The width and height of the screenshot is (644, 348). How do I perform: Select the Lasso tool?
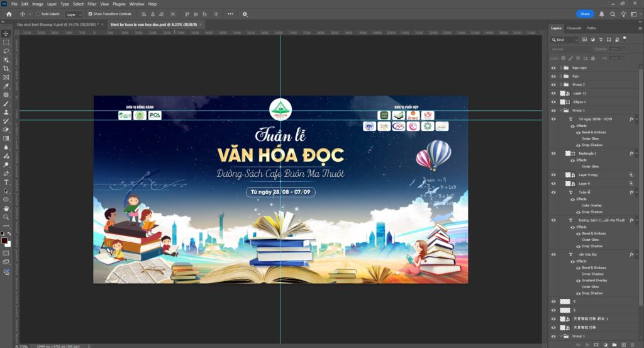pos(6,51)
